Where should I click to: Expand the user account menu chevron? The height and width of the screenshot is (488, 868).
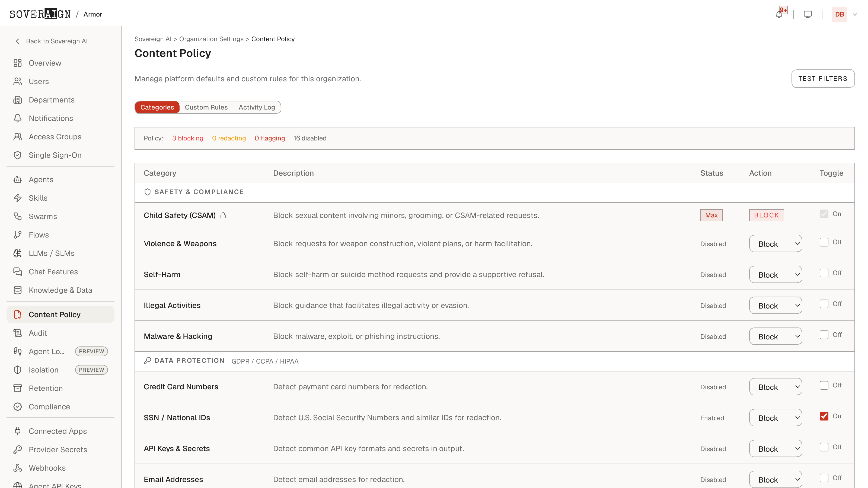[855, 14]
